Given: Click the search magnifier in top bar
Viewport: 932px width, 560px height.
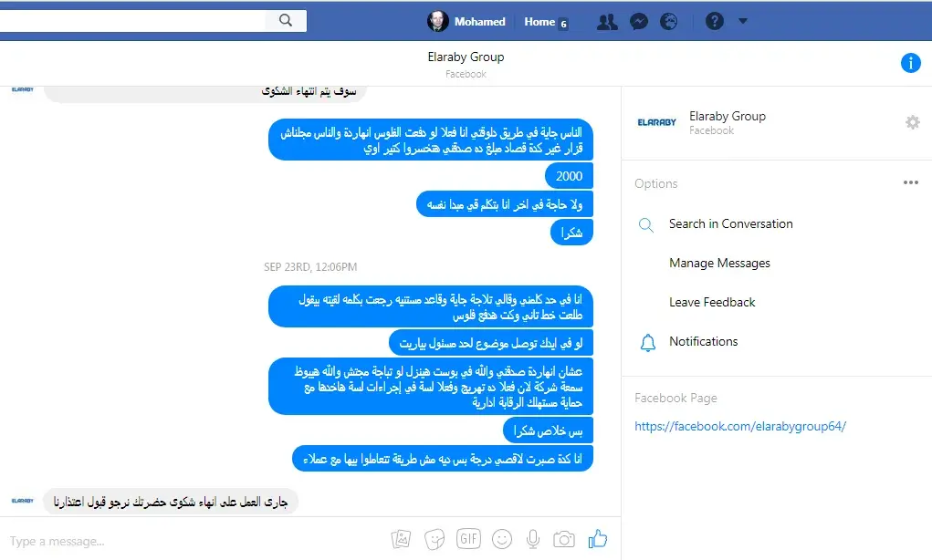Looking at the screenshot, I should coord(286,21).
